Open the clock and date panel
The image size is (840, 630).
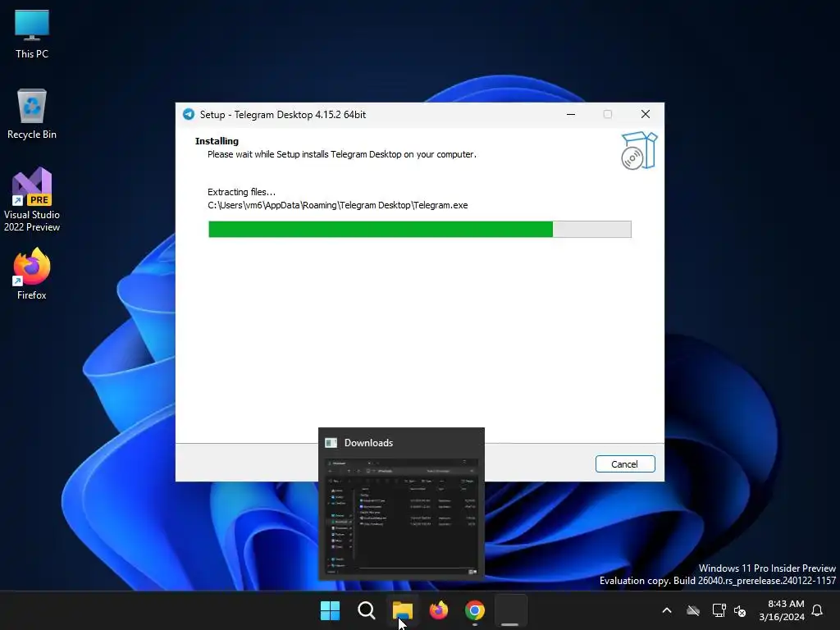click(x=782, y=610)
